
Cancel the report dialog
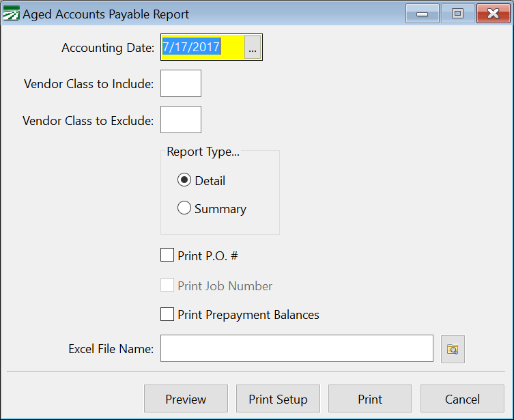(x=462, y=399)
